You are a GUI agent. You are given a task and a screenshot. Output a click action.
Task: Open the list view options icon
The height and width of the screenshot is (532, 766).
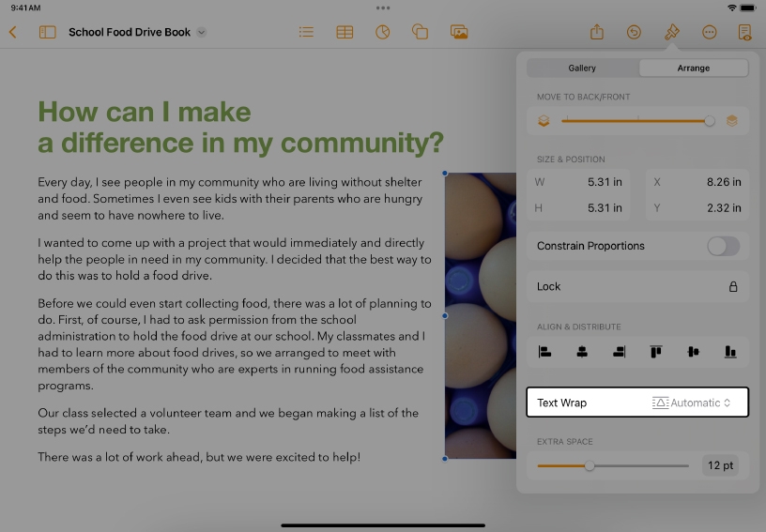(x=306, y=32)
